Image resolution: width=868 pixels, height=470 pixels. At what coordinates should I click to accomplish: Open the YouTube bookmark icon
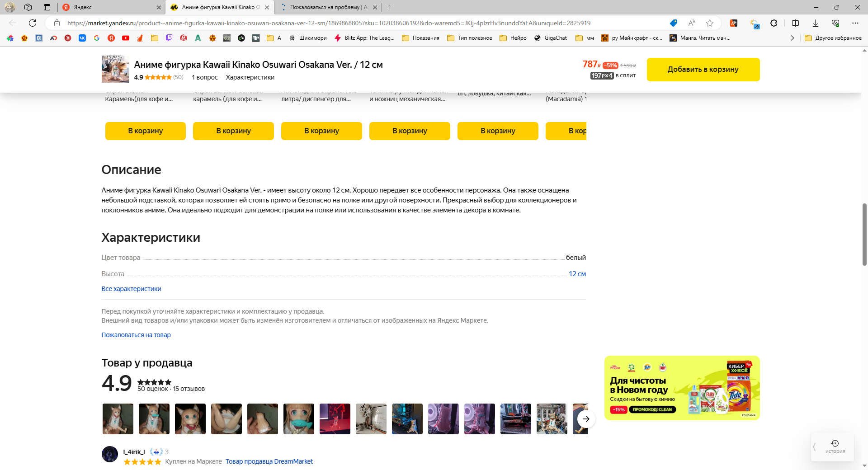(x=126, y=38)
